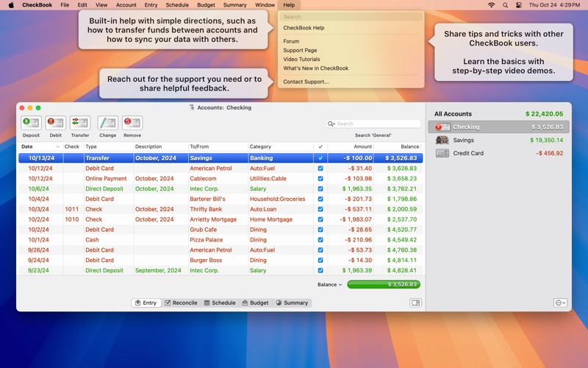588x368 pixels.
Task: Open the action dropdown at sidebar bottom
Action: point(560,302)
